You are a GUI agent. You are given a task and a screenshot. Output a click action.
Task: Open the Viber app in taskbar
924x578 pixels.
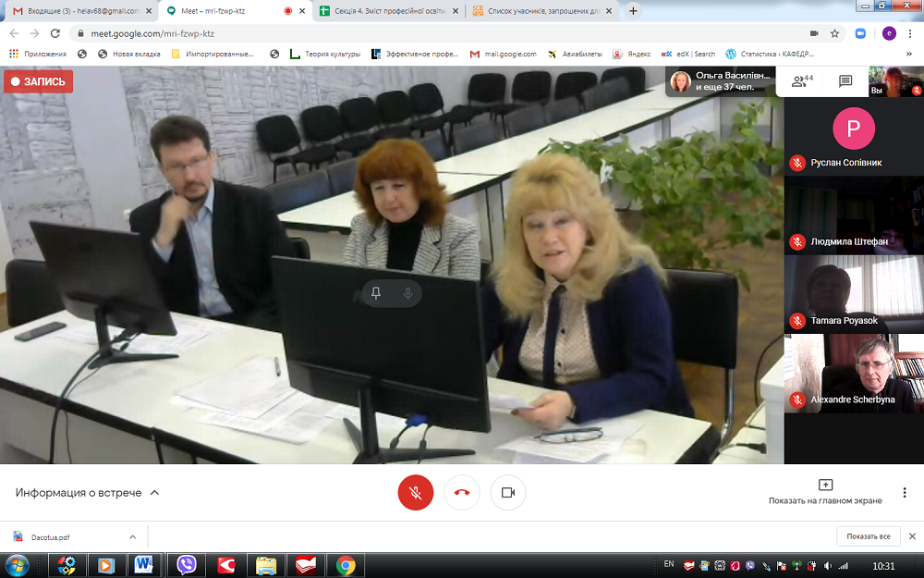[x=187, y=564]
